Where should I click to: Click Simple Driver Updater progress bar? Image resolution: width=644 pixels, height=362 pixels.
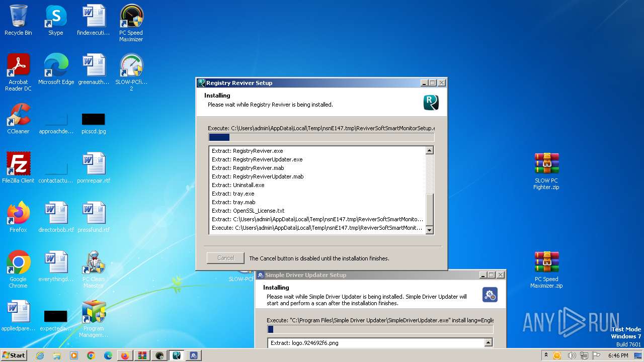pyautogui.click(x=380, y=329)
